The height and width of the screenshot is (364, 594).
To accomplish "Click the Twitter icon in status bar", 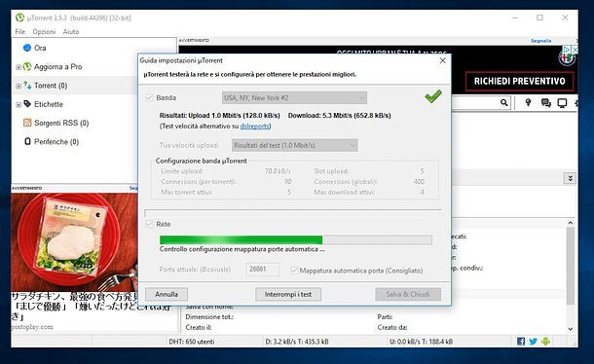I will point(533,342).
